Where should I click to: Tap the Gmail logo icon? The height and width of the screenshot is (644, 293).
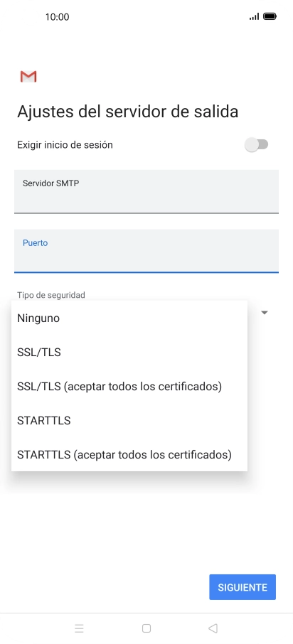(x=28, y=76)
